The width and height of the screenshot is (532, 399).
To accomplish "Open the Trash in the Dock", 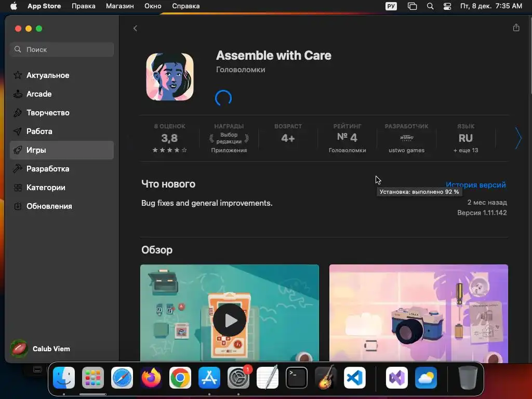I will tap(468, 378).
